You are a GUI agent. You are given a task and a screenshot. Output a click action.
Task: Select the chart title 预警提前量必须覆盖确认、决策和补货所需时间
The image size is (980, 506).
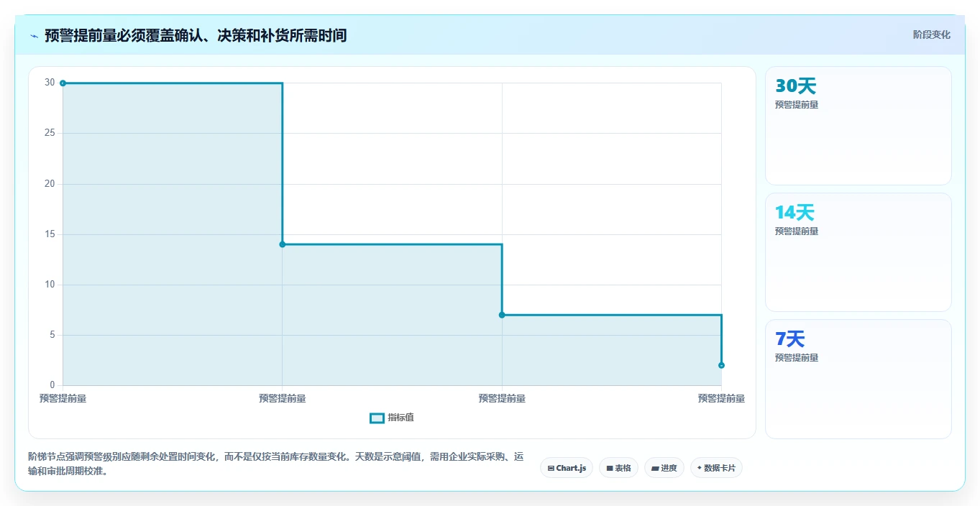(196, 36)
